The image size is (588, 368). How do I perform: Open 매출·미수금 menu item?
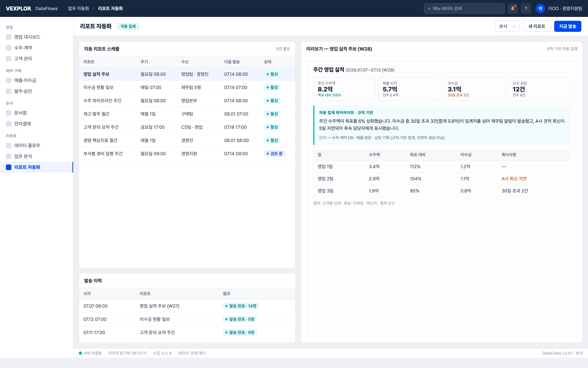click(36, 80)
